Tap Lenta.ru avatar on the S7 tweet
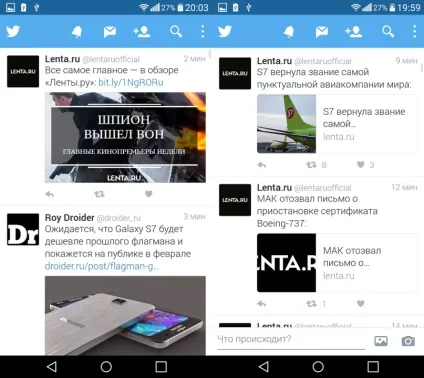Screen dimensions: 424x378 (235, 73)
